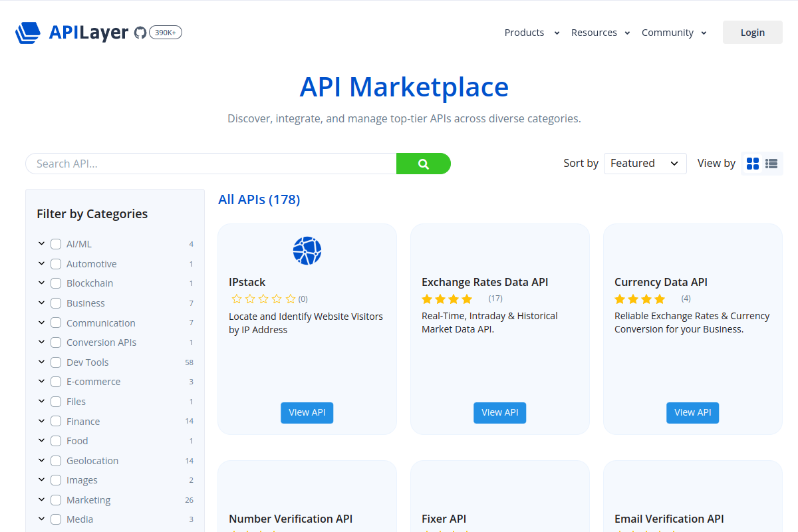Open the Fixer API title
Image resolution: width=798 pixels, height=532 pixels.
click(444, 519)
